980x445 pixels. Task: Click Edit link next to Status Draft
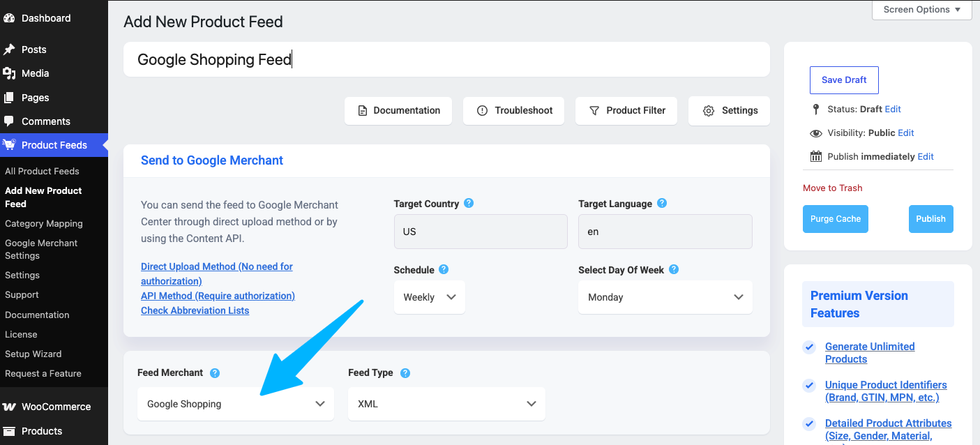click(893, 110)
